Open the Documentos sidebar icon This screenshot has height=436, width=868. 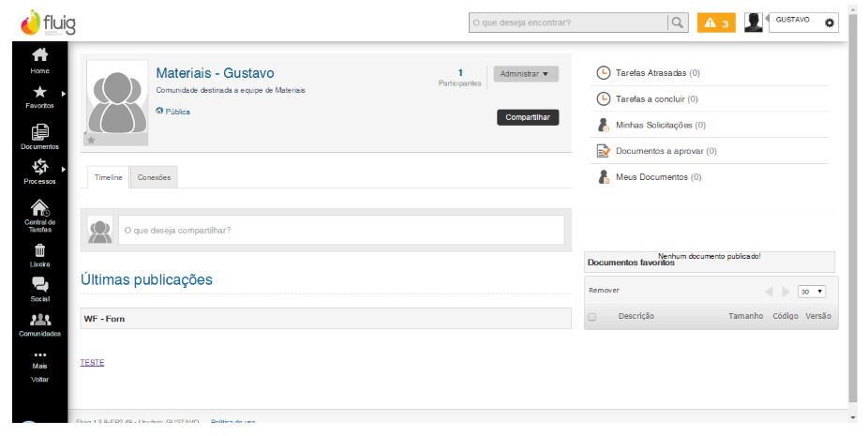coord(39,133)
